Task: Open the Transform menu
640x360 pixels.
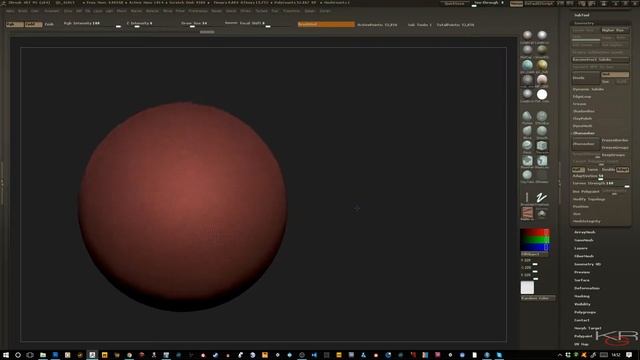Action: click(291, 11)
